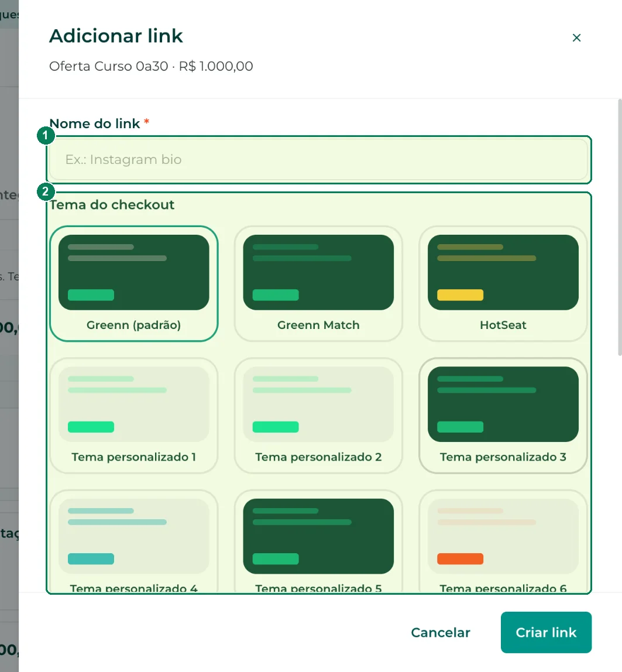Click the Nome do link label
Viewport: 622px width, 672px height.
tap(95, 124)
